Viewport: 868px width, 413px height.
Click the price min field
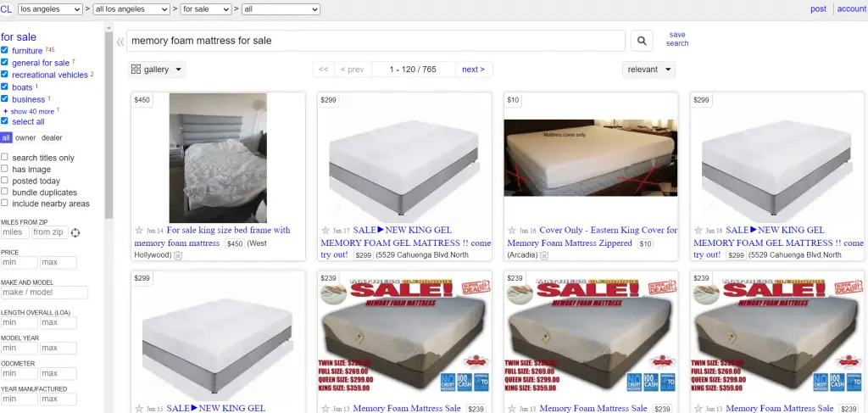pos(19,262)
